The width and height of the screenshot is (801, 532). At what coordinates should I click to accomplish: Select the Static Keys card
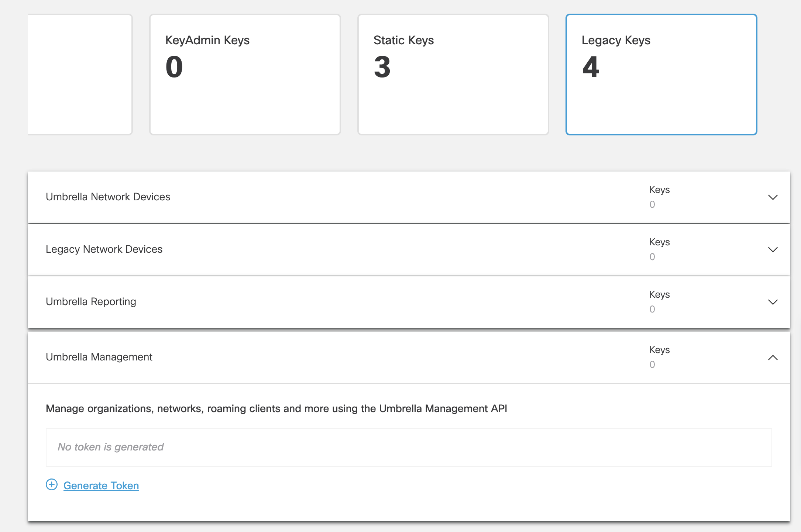click(x=452, y=74)
